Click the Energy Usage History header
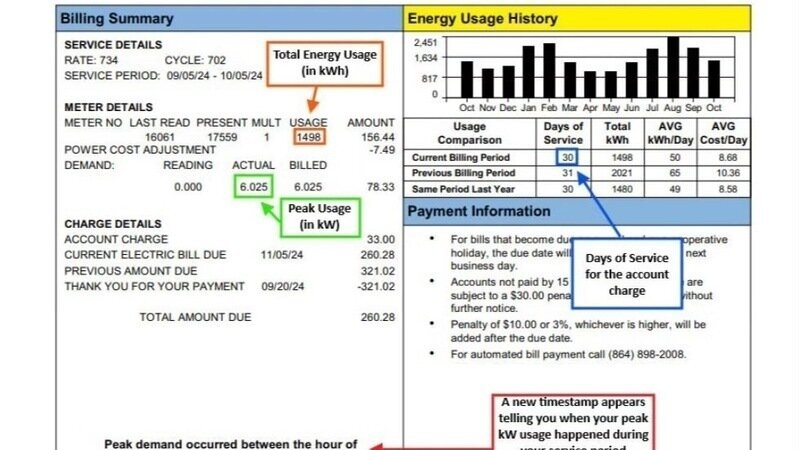 click(x=483, y=19)
